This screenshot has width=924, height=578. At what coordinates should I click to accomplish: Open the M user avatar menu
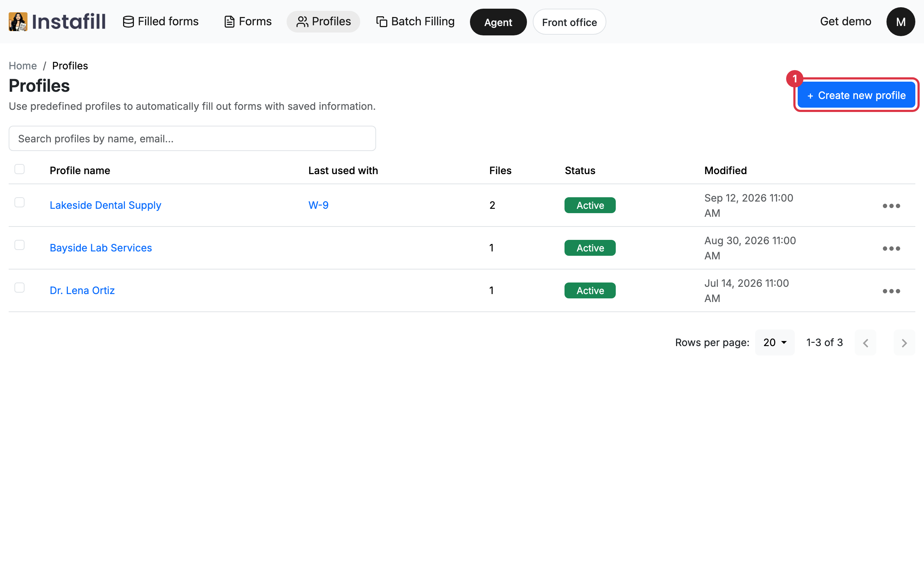tap(900, 21)
